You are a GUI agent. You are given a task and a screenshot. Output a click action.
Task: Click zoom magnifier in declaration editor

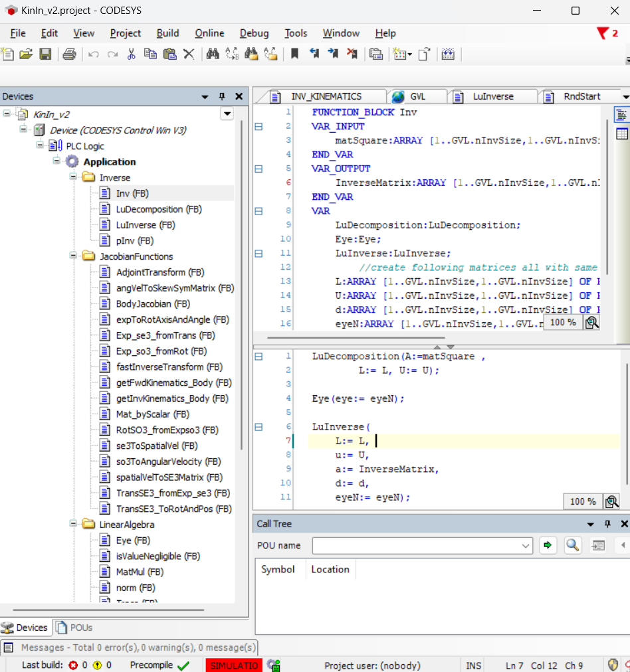pos(592,322)
